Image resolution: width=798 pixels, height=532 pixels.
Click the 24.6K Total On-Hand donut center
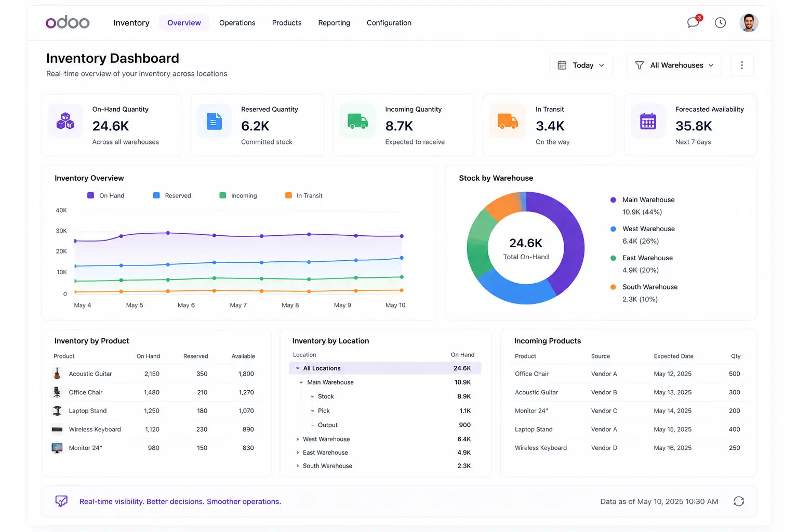[x=526, y=248]
